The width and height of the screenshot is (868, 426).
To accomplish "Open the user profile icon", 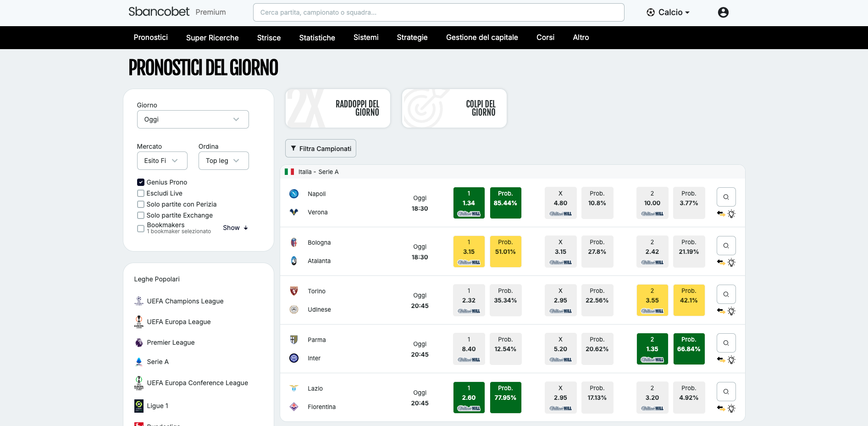I will click(x=723, y=12).
